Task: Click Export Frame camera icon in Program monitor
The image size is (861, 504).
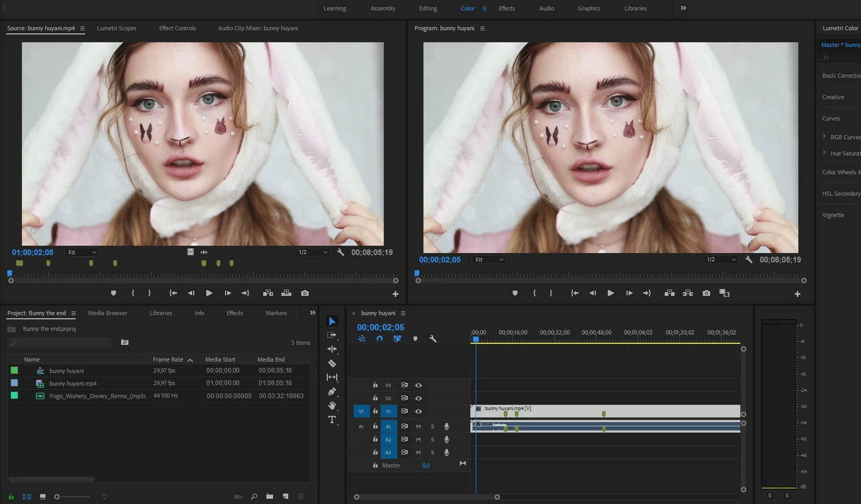Action: point(706,293)
